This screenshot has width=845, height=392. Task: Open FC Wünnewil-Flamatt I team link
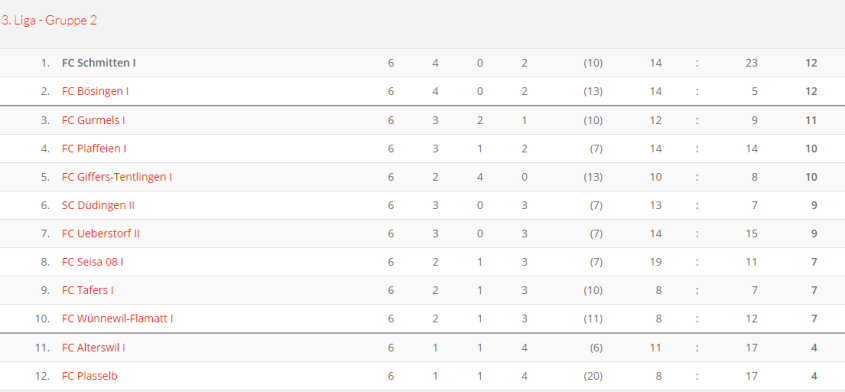coord(117,319)
